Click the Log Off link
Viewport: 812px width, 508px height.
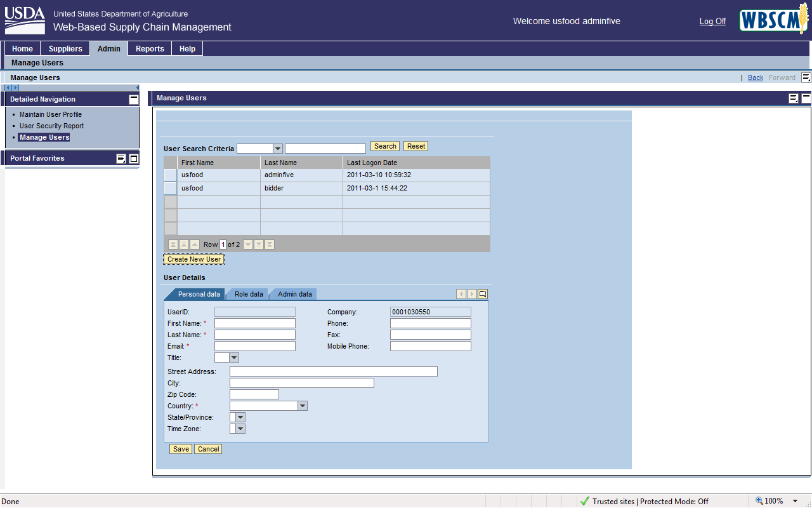[x=712, y=22]
